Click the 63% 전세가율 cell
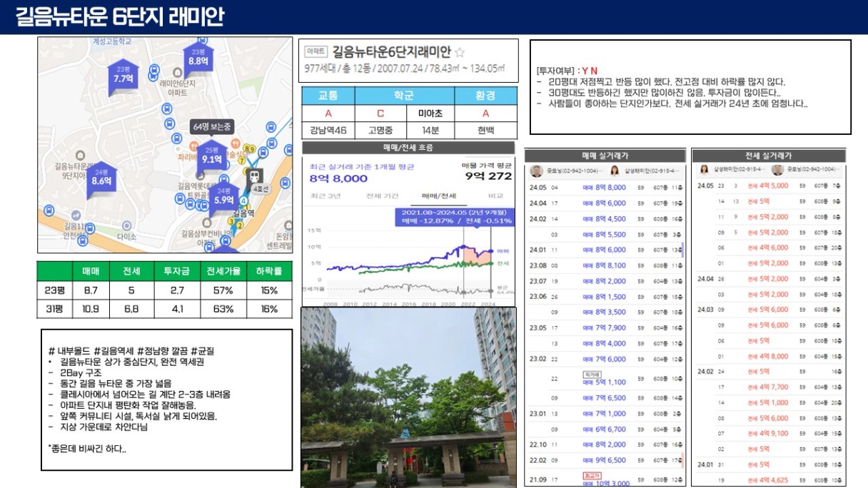The image size is (868, 488). pyautogui.click(x=223, y=309)
